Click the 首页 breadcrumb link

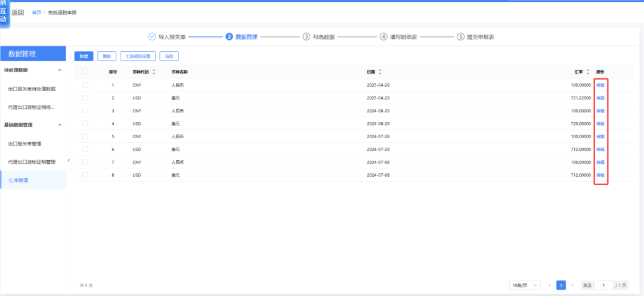36,13
